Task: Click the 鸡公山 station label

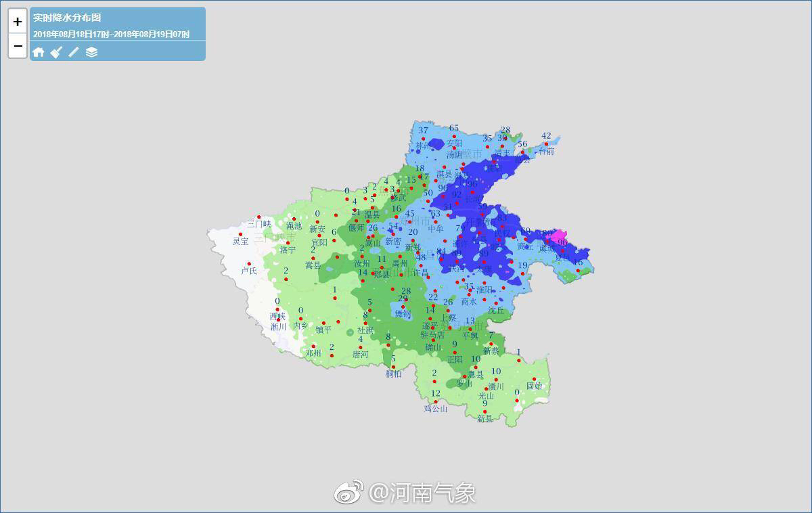Action: [435, 408]
